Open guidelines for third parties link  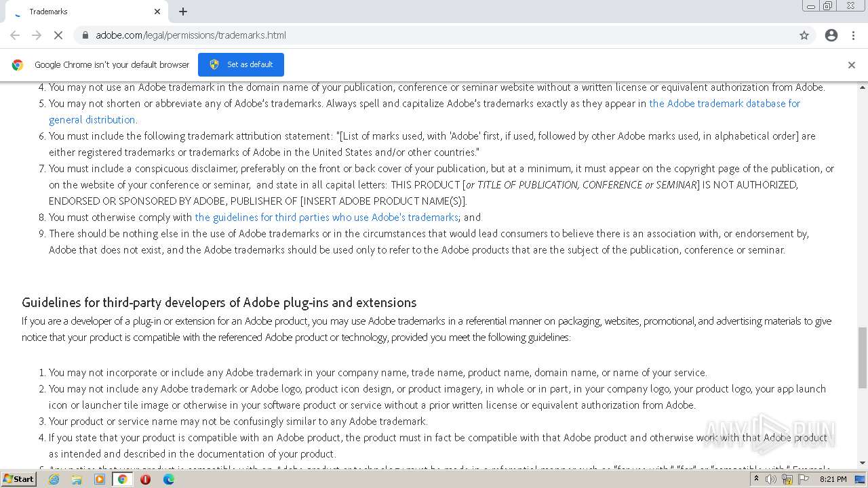click(x=326, y=218)
